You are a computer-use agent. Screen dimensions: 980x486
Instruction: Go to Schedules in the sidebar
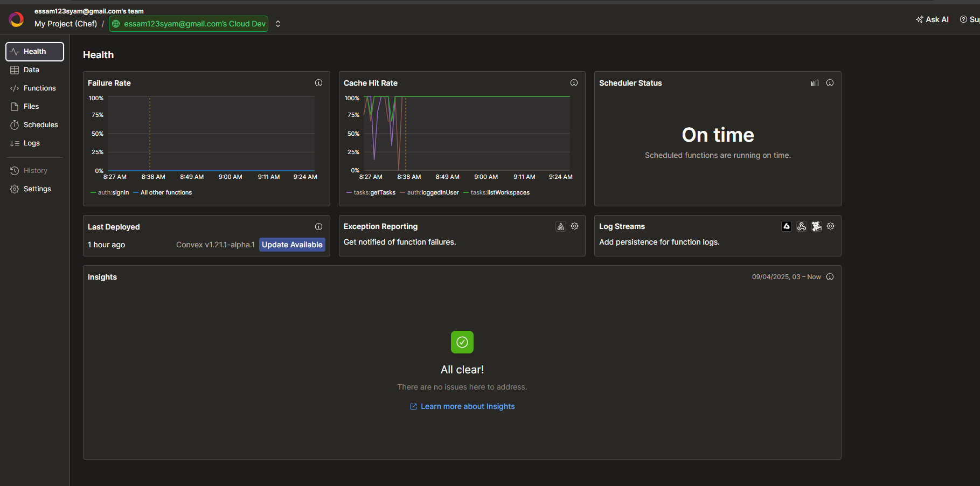point(40,125)
